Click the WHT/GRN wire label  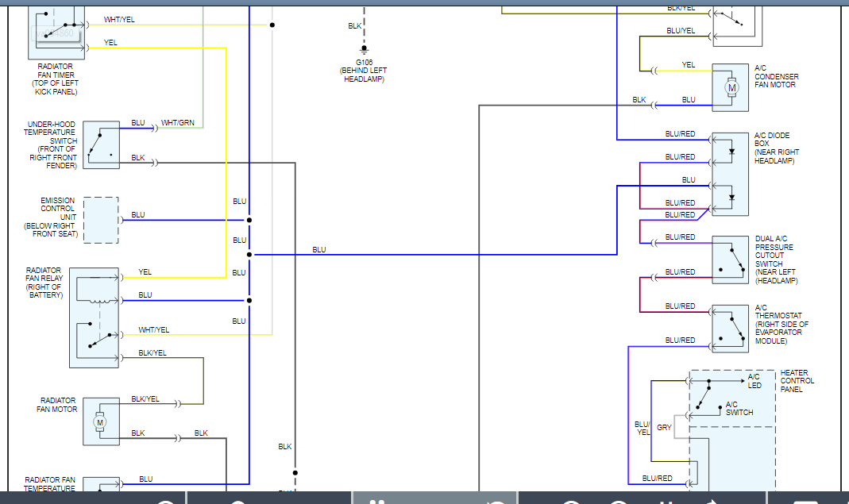click(x=178, y=123)
